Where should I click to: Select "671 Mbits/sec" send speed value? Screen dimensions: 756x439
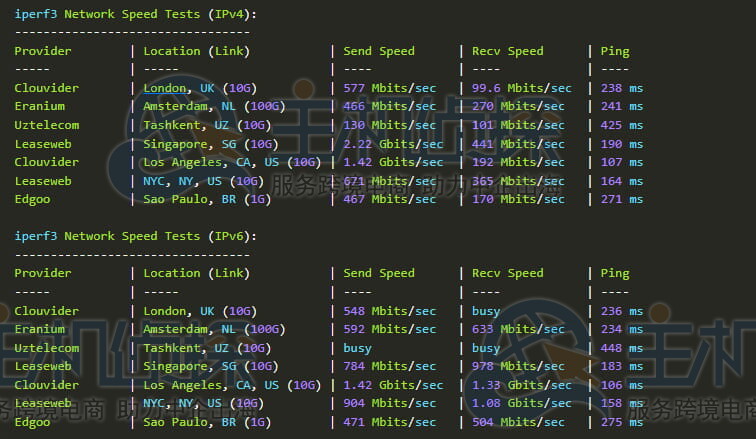pyautogui.click(x=390, y=181)
